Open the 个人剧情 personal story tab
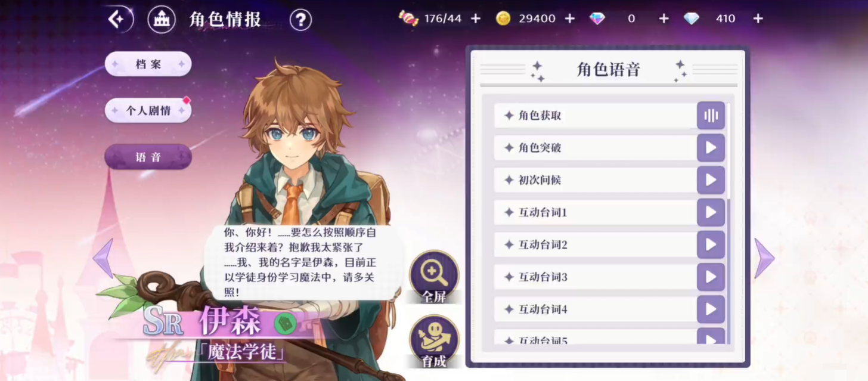 click(x=148, y=110)
